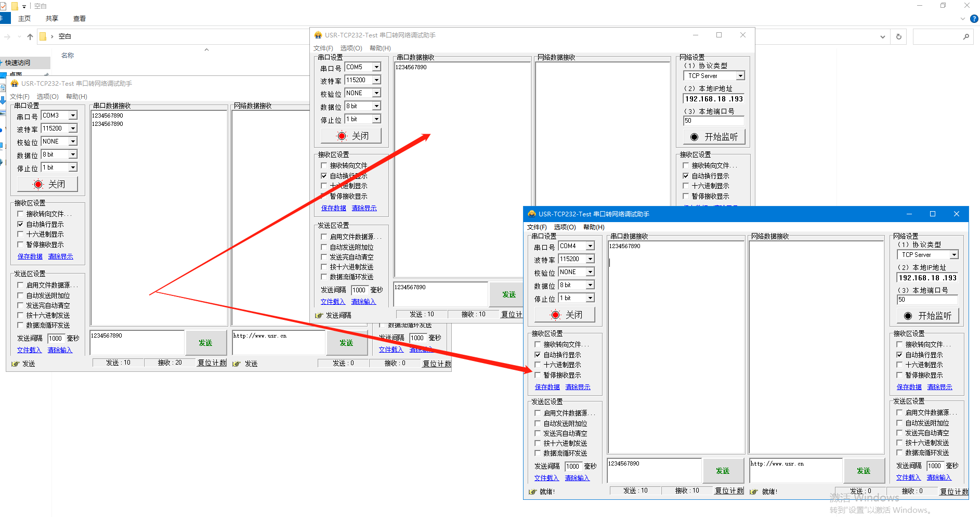This screenshot has width=980, height=517.
Task: Click the File Explorer refresh icon
Action: [898, 37]
